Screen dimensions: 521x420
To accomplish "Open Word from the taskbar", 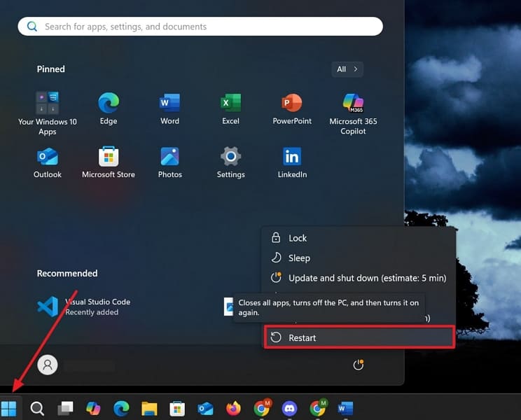I will [345, 408].
